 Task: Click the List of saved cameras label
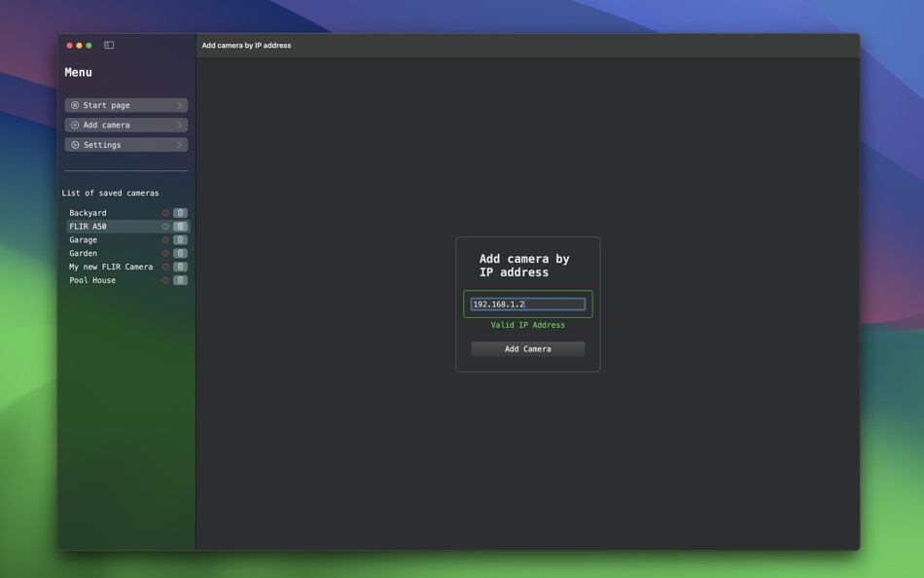pos(110,193)
